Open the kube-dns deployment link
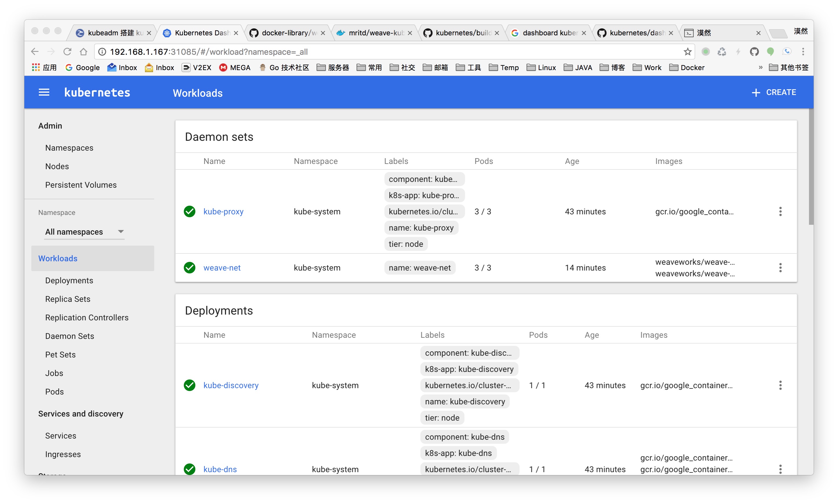This screenshot has height=504, width=838. tap(220, 469)
